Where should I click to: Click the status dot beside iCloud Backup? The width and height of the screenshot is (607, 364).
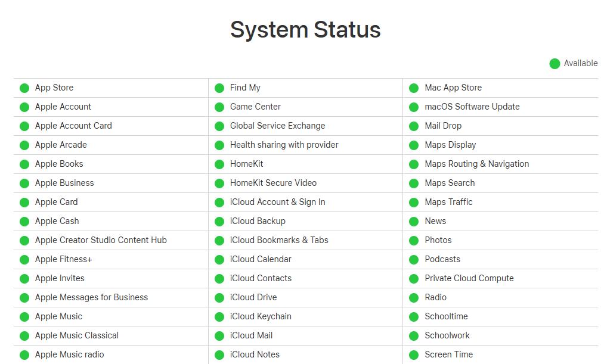point(219,222)
